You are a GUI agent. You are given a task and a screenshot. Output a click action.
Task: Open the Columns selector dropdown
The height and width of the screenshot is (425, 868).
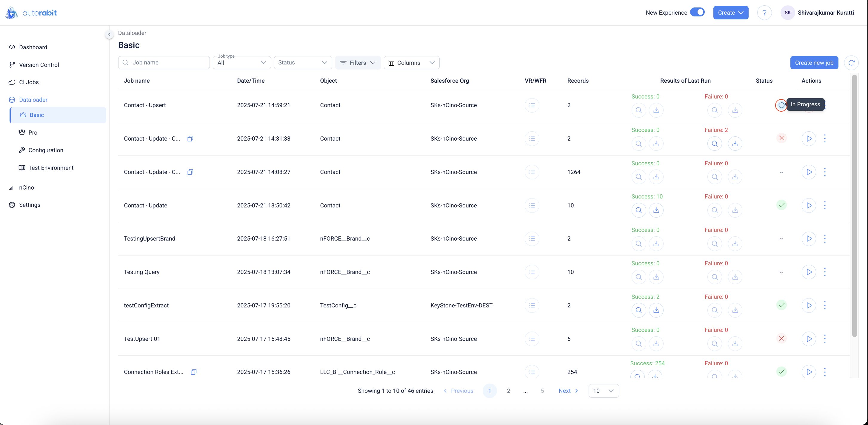pyautogui.click(x=411, y=63)
